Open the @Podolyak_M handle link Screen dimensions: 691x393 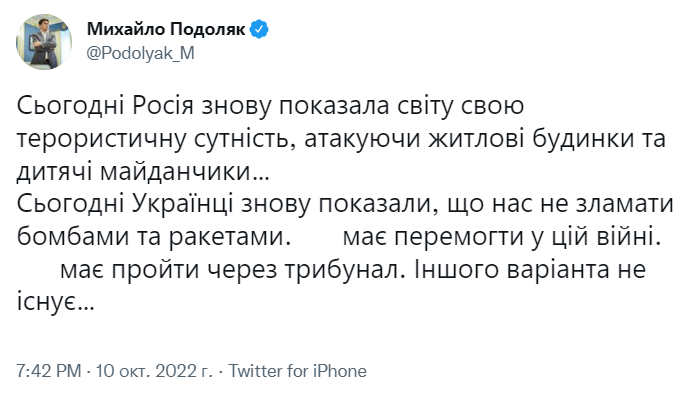[x=141, y=53]
